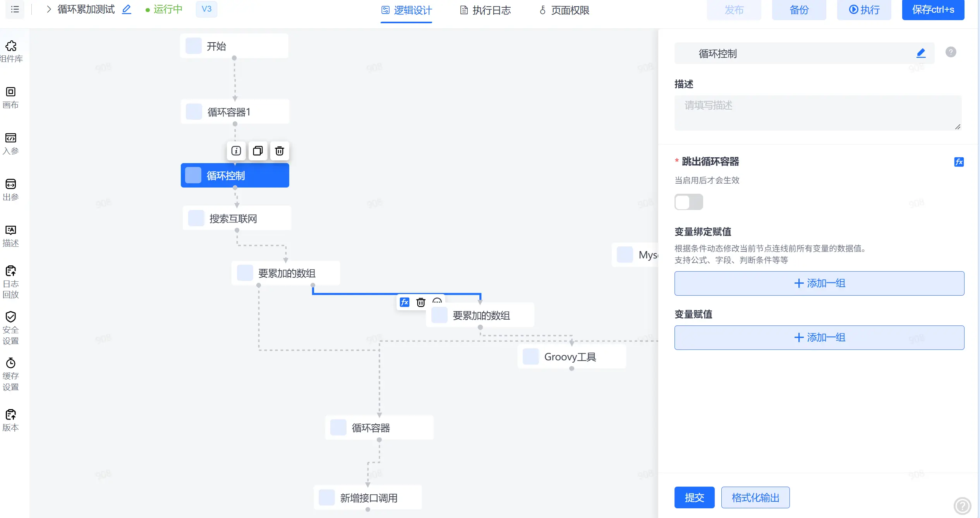Screen dimensions: 980x518
Task: Click the copy icon above 循环控制 node
Action: [258, 151]
